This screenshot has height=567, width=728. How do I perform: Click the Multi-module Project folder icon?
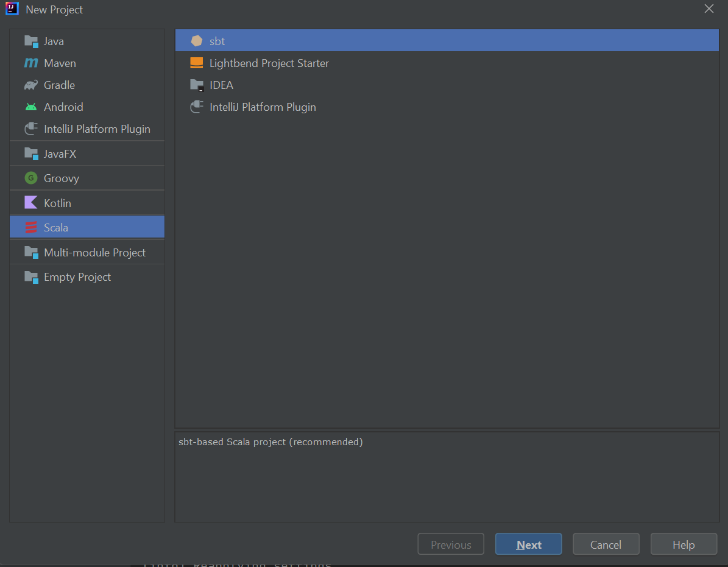tap(31, 252)
